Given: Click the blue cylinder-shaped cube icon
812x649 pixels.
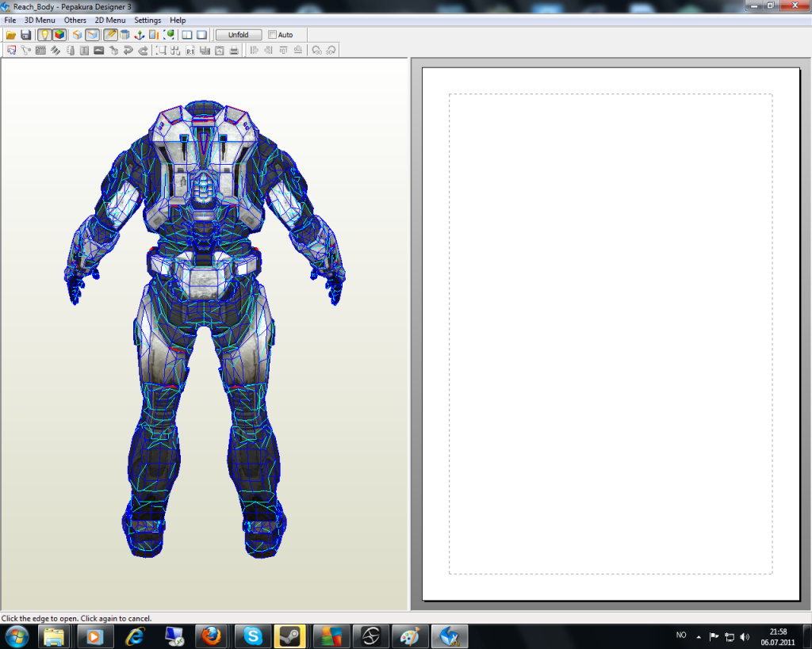Looking at the screenshot, I should click(x=124, y=35).
